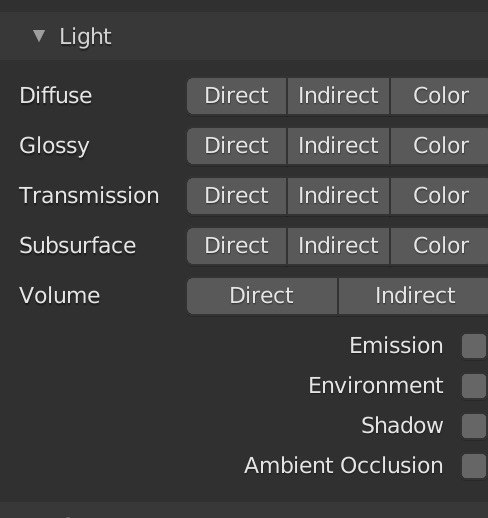The image size is (488, 518).
Task: Enable the Diffuse Direct pass
Action: click(x=237, y=96)
